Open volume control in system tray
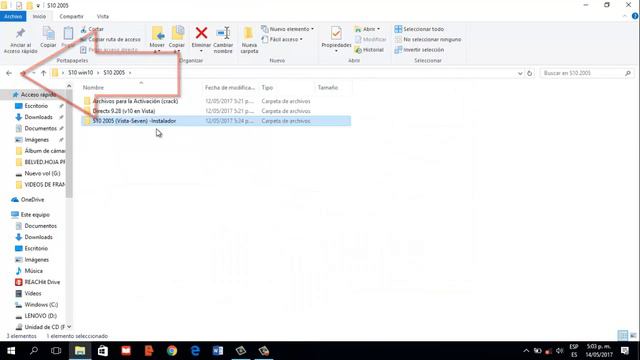The height and width of the screenshot is (360, 640). [x=560, y=351]
